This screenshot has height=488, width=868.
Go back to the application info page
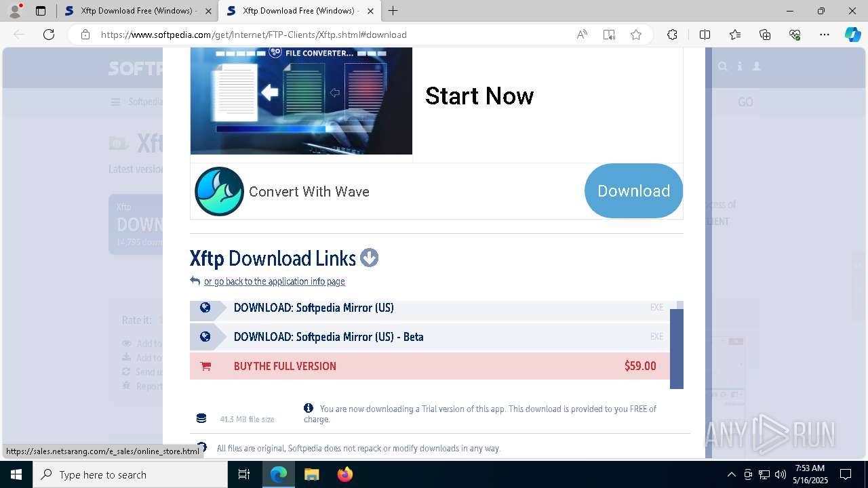click(x=274, y=281)
